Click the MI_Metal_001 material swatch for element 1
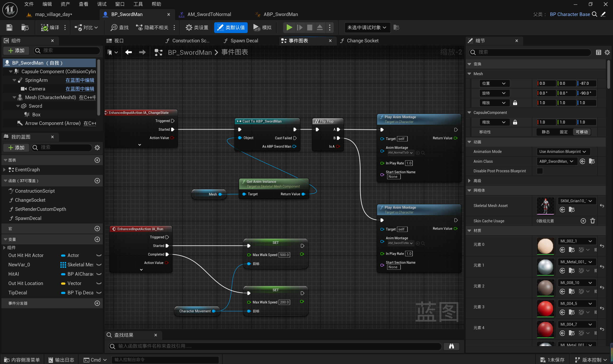Image resolution: width=613 pixels, height=364 pixels. pyautogui.click(x=545, y=267)
